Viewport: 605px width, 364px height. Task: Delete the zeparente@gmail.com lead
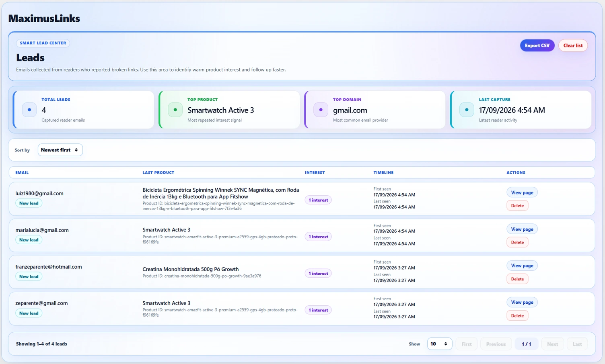pyautogui.click(x=517, y=315)
